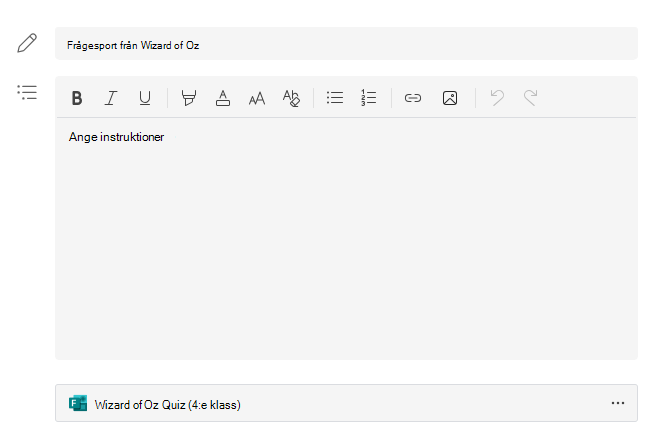Redo the last edit
Screen dimensions: 654x433
[x=531, y=98]
